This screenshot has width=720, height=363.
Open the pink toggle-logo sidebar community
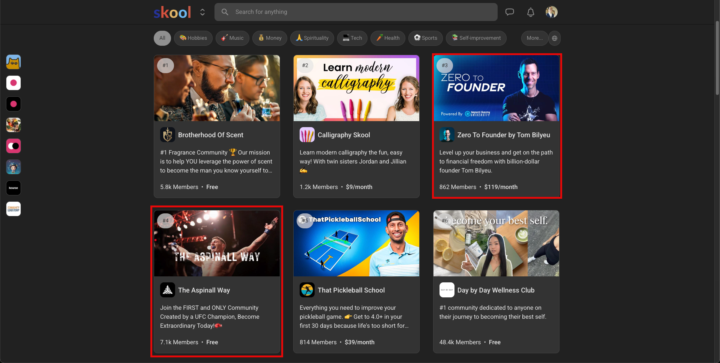tap(13, 146)
